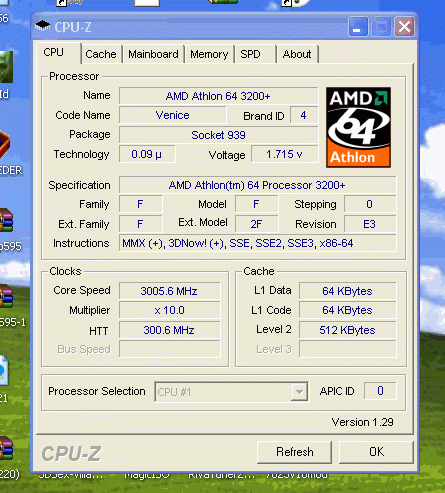Click the Family value F
Viewport: 445px width, 493px height.
[140, 204]
